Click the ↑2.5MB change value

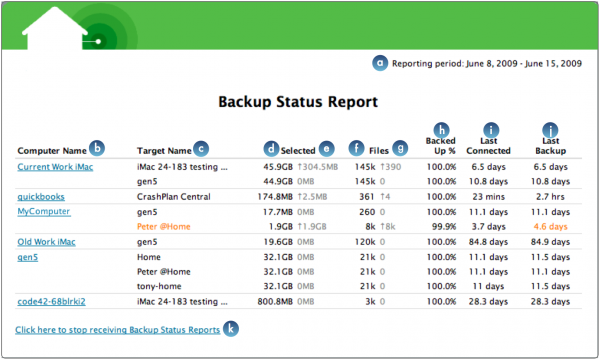[312, 197]
